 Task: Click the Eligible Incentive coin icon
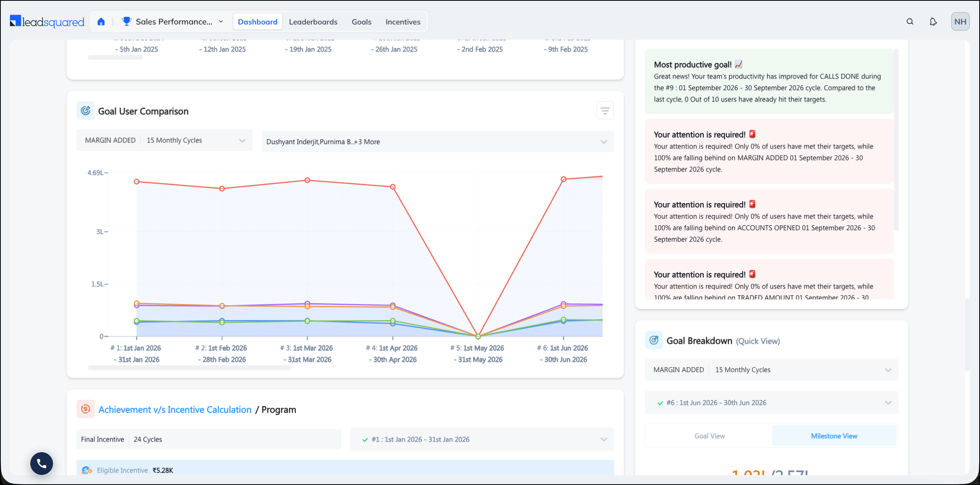(87, 470)
